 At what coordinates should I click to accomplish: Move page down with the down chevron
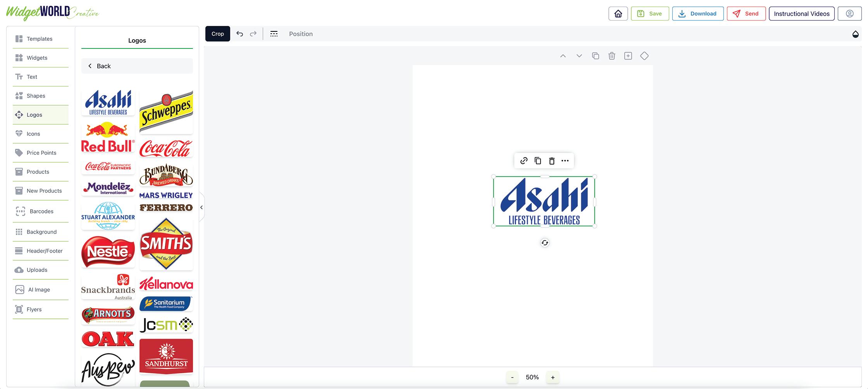coord(579,56)
